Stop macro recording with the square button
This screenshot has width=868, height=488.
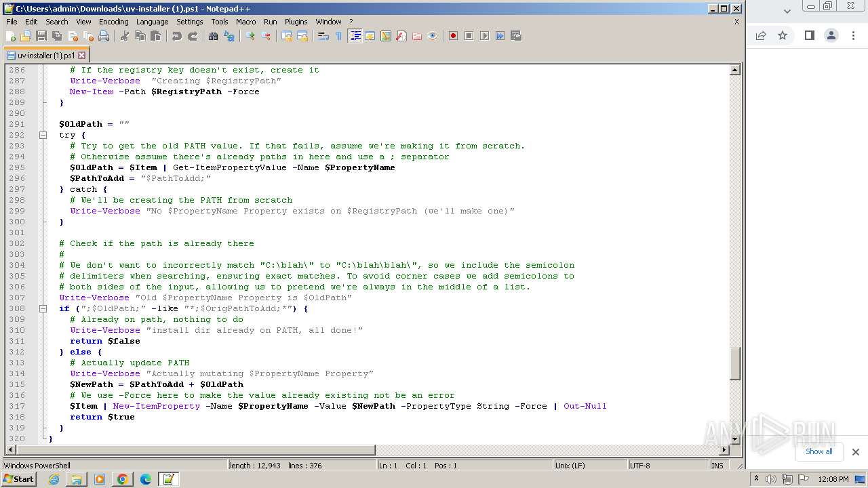[x=469, y=36]
